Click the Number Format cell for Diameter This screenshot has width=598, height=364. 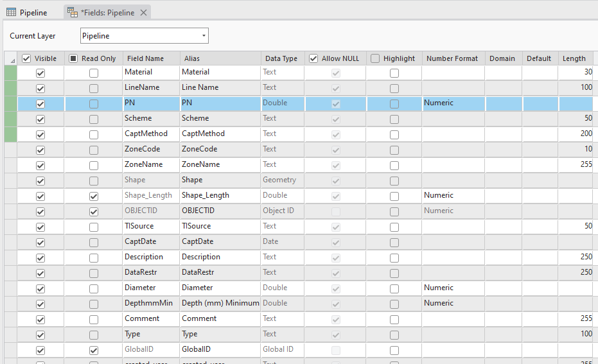coord(453,288)
